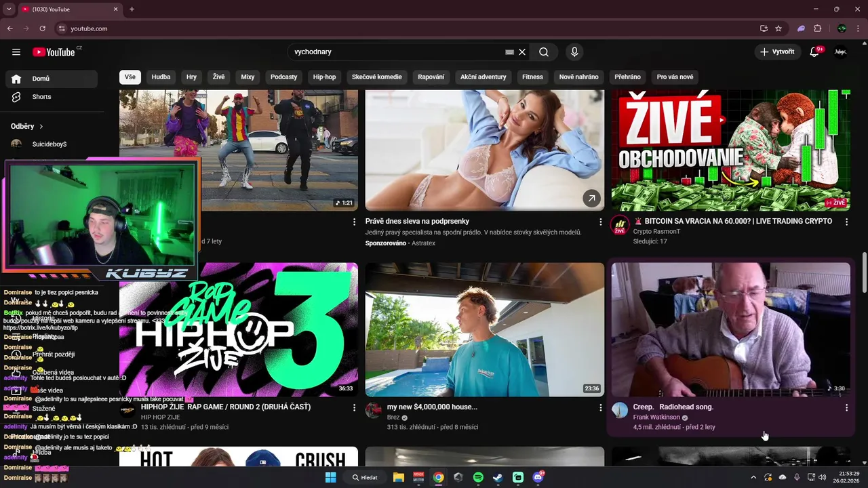Open the ŽIVÉ OBCHODOVANIE live thumbnail
This screenshot has width=868, height=488.
731,150
